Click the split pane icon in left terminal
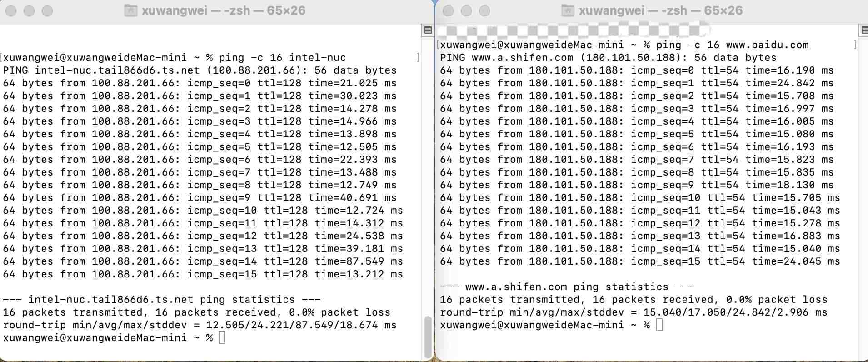 click(x=428, y=30)
